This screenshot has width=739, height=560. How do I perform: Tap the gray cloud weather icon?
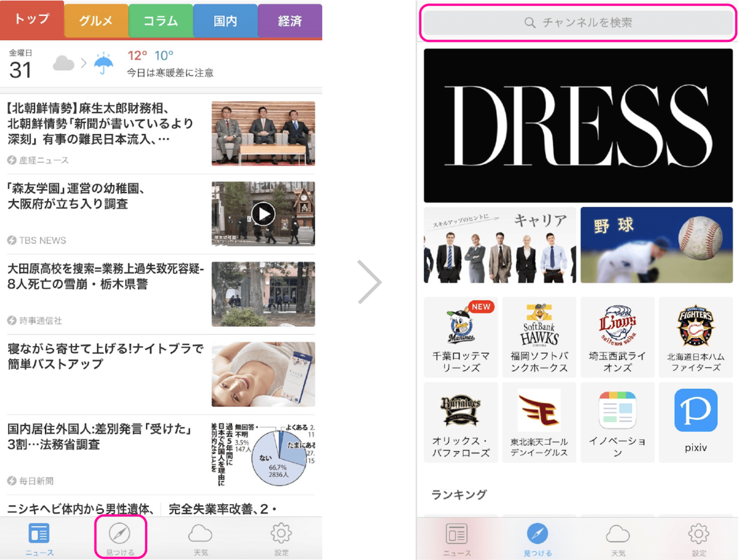coord(63,63)
